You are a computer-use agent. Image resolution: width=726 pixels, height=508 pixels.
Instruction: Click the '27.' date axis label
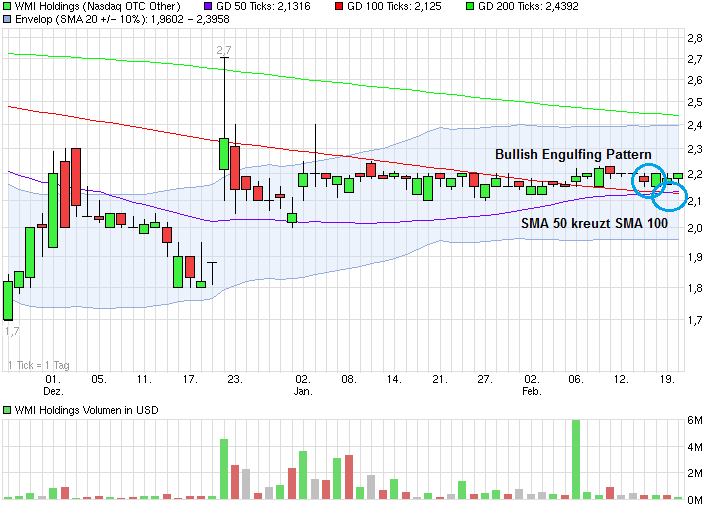[485, 380]
